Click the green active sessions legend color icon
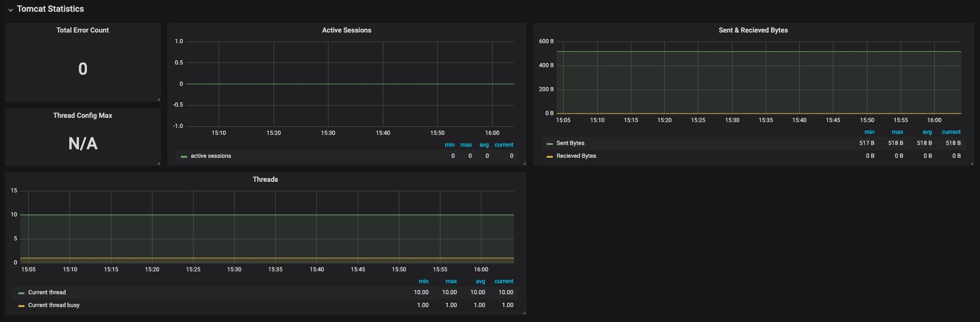Viewport: 980px width, 322px height. pos(184,157)
